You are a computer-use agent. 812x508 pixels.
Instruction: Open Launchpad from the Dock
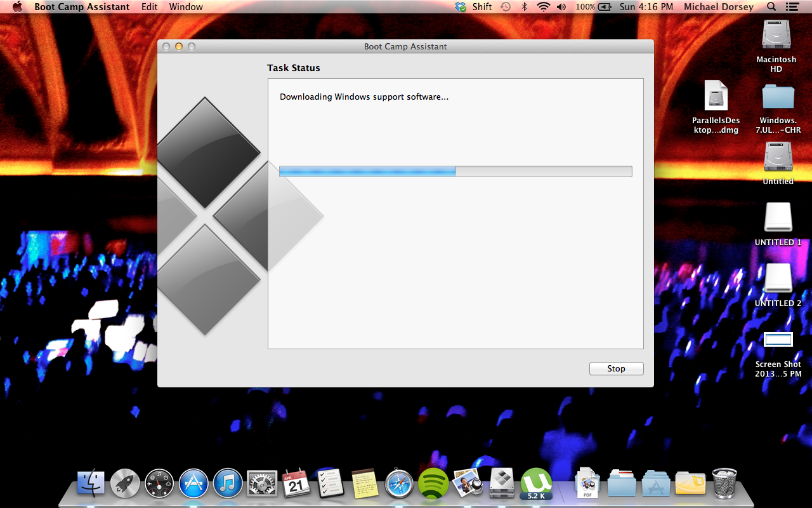125,484
